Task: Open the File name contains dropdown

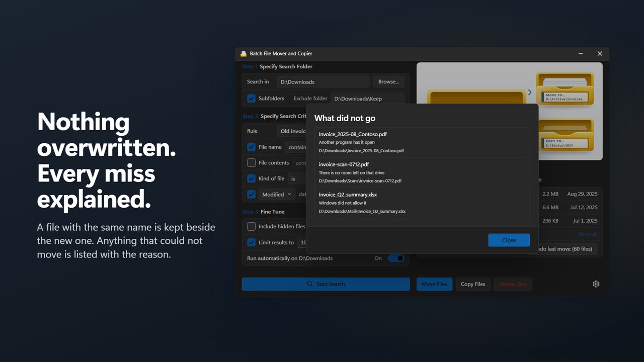Action: coord(296,147)
